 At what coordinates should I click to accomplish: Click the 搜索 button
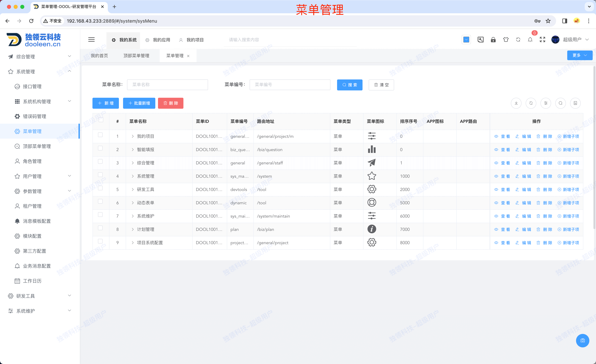[350, 85]
